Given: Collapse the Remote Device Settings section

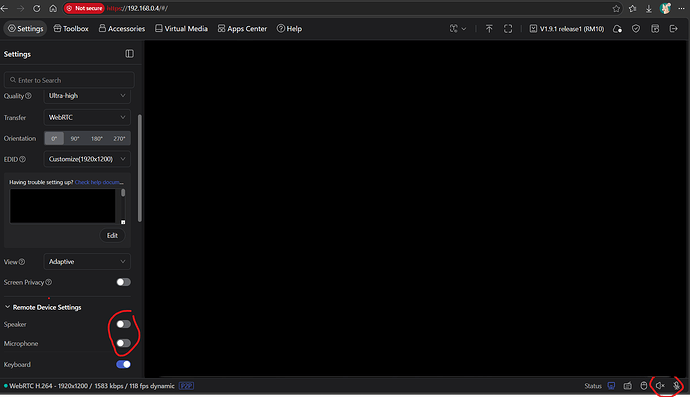Looking at the screenshot, I should [7, 307].
